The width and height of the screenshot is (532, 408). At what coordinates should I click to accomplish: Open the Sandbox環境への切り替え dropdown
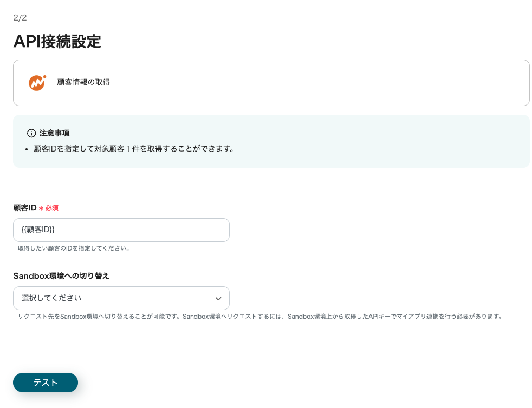[x=121, y=298]
